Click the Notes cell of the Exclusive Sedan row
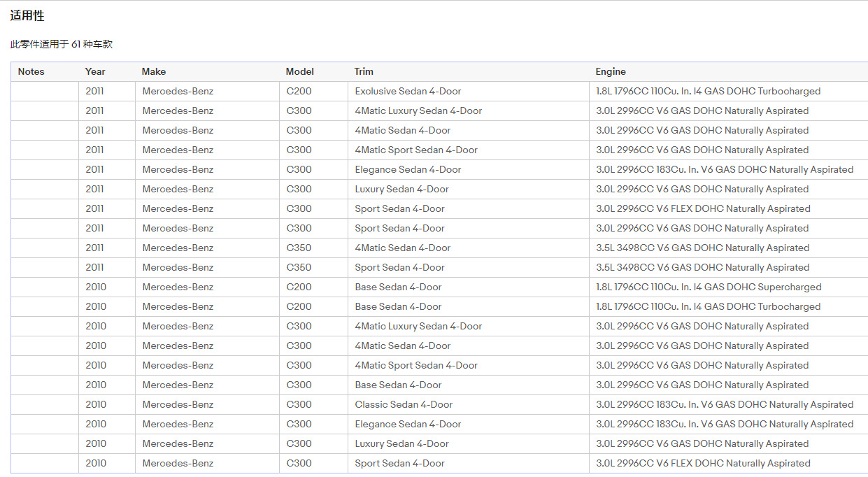The image size is (868, 477). tap(45, 91)
